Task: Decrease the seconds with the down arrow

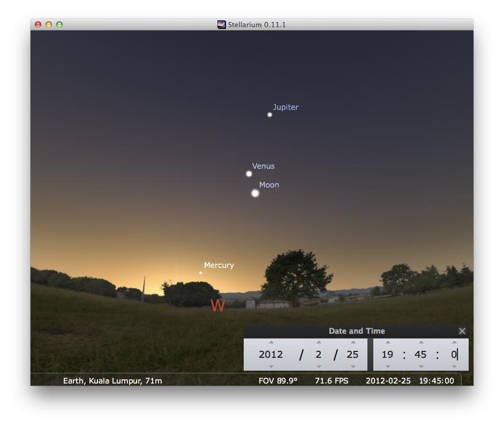Action: pyautogui.click(x=454, y=366)
